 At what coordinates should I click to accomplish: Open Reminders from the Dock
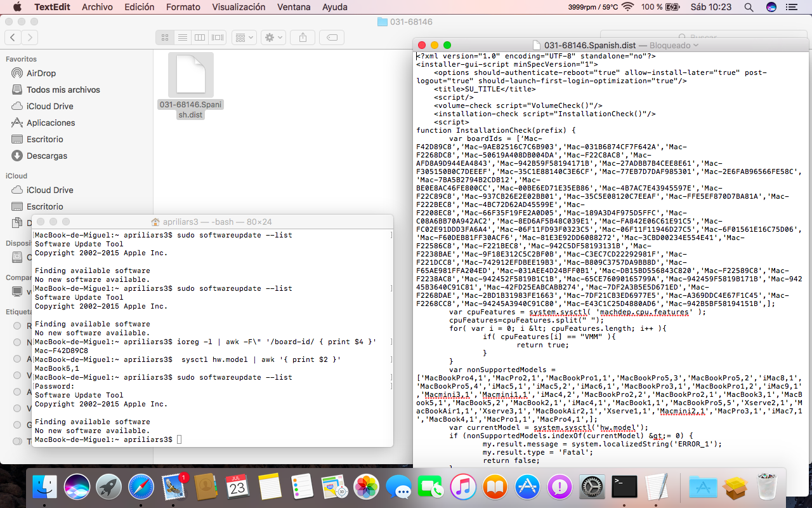pos(302,487)
